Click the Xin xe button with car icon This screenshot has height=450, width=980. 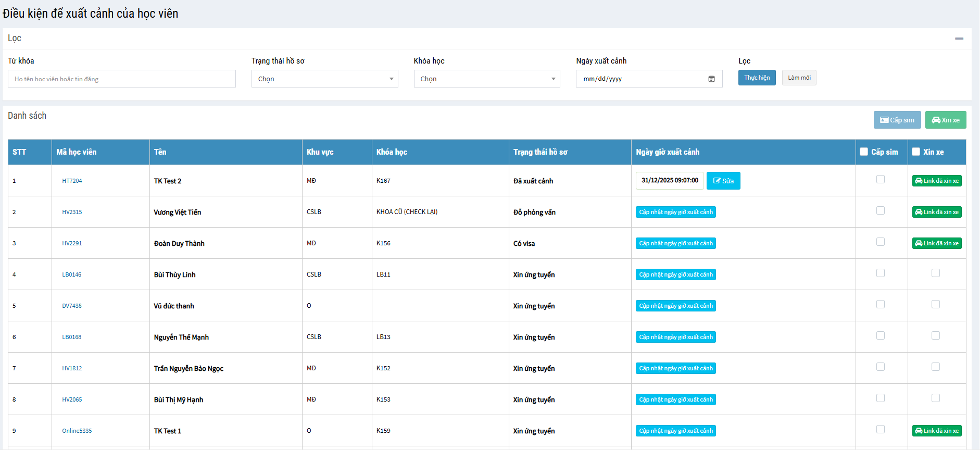[x=945, y=120]
